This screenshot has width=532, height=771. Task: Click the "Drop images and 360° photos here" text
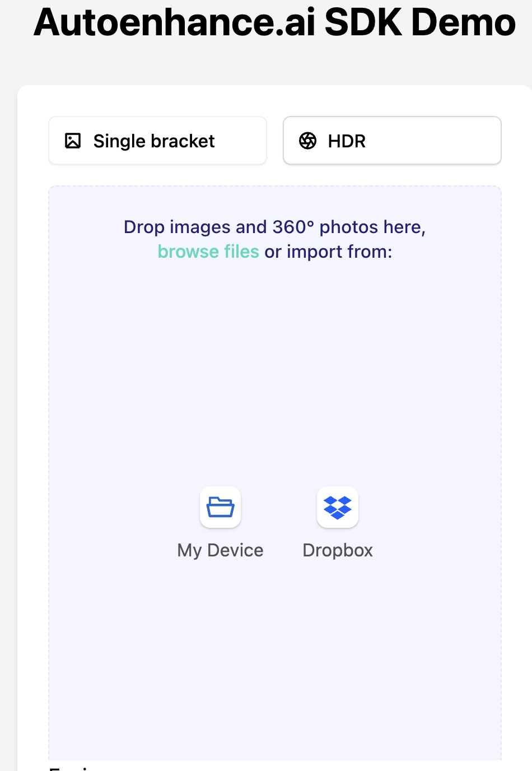274,227
